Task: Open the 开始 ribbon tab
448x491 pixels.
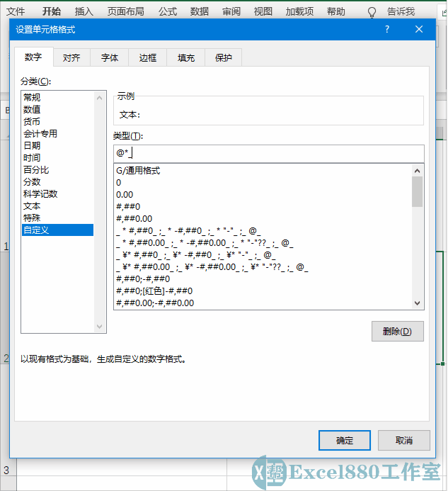Action: coord(52,11)
